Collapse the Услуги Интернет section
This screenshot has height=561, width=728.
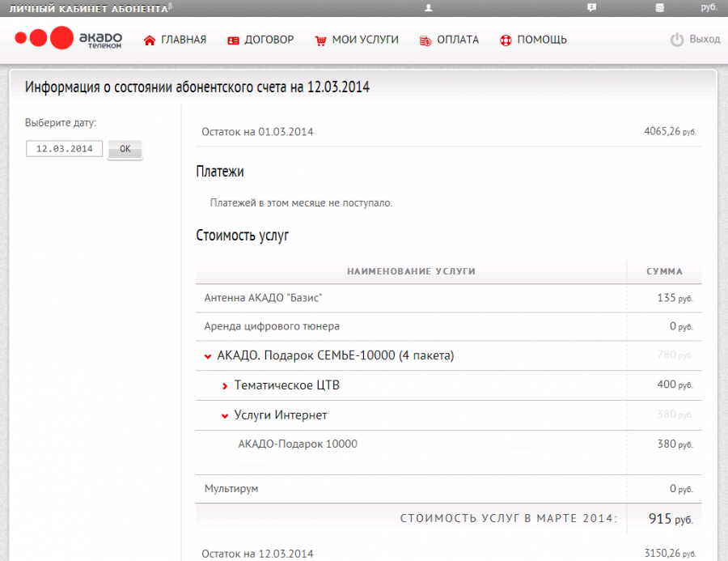click(x=225, y=416)
